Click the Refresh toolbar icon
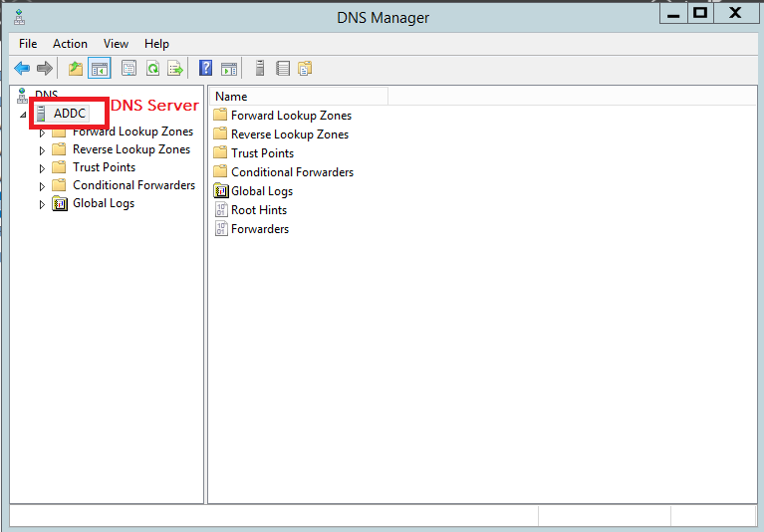 pyautogui.click(x=152, y=69)
